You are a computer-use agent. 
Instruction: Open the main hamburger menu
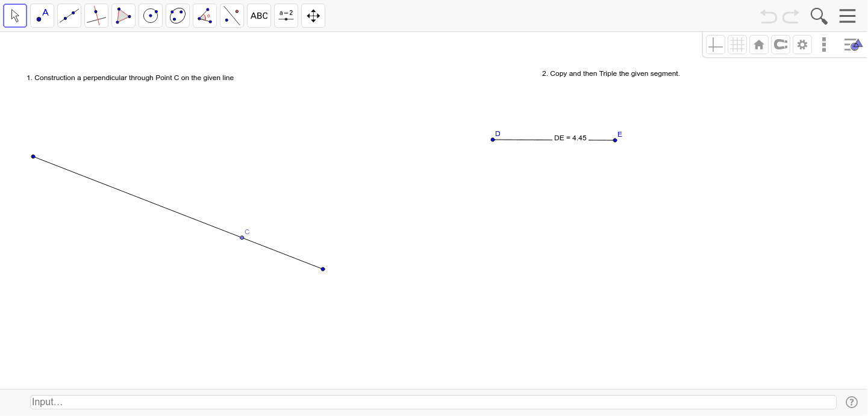tap(848, 16)
